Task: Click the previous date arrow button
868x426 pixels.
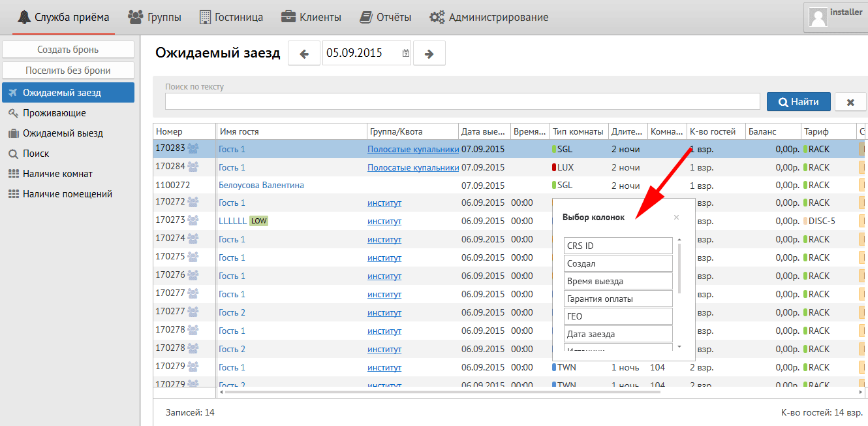Action: pos(303,54)
